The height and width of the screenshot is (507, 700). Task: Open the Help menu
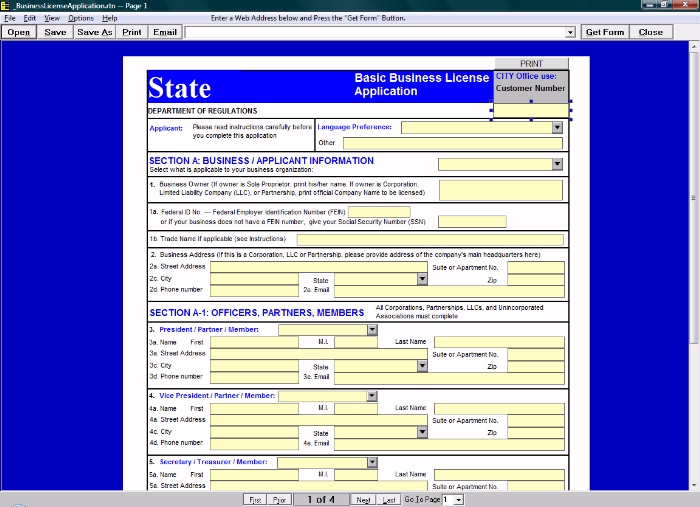pyautogui.click(x=109, y=18)
